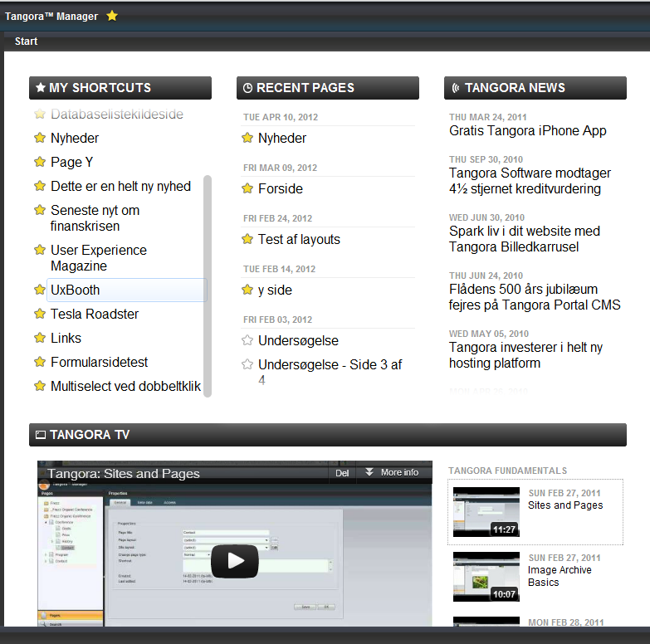Image resolution: width=650 pixels, height=644 pixels.
Task: Click the star icon beside Tesla Roadster
Action: point(39,314)
